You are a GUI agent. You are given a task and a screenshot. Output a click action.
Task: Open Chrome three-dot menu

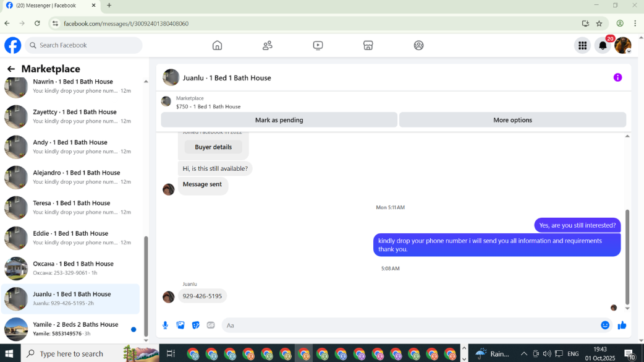point(635,24)
